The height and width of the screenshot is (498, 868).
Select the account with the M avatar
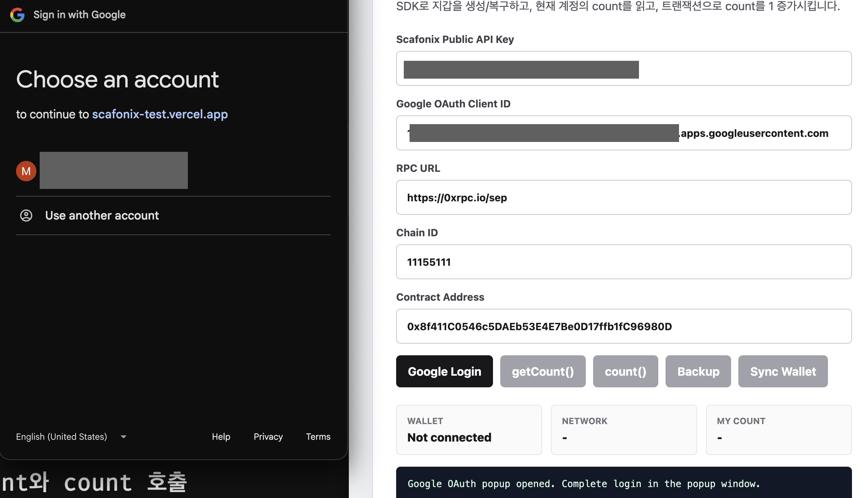pos(173,171)
